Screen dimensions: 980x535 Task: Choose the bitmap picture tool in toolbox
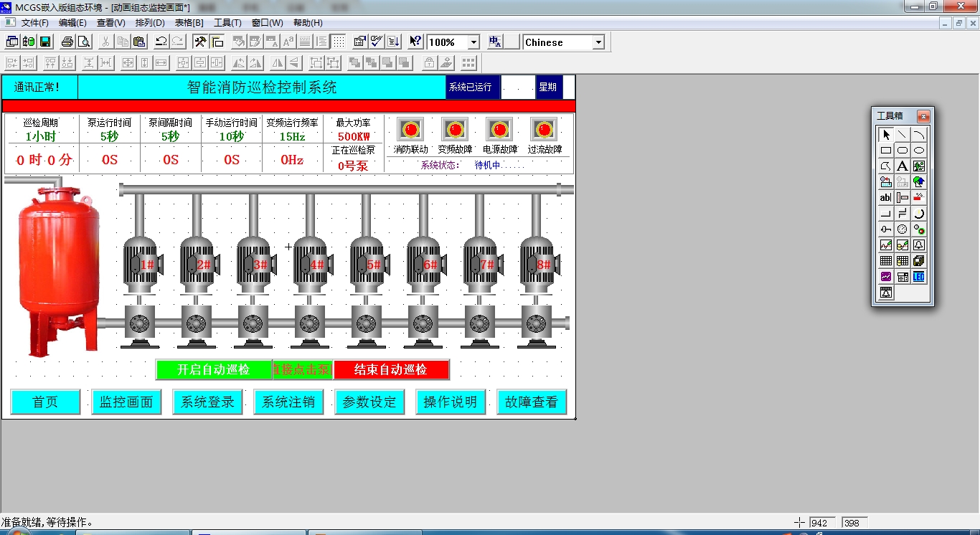click(x=919, y=166)
